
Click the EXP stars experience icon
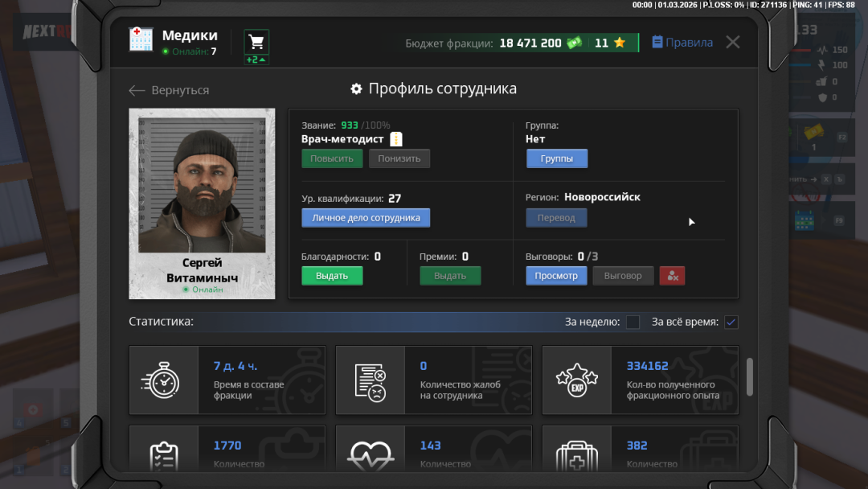point(576,380)
